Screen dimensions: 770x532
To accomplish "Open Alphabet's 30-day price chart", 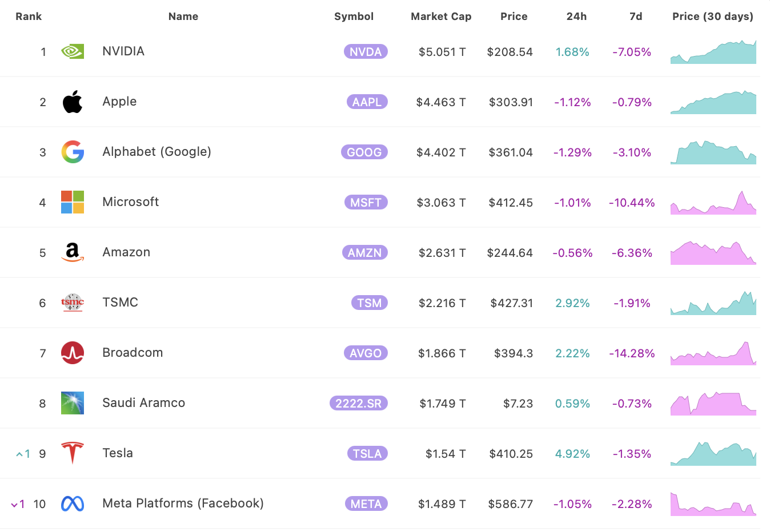I will (713, 152).
